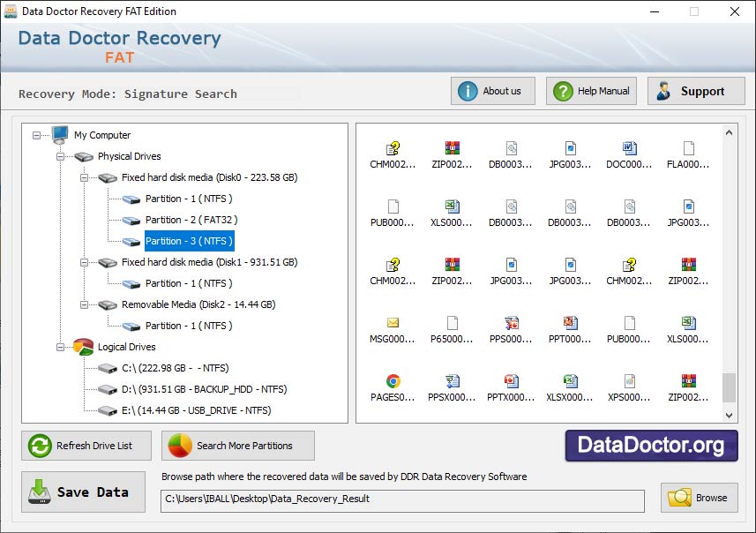Select the ZIP002 WinRAR archive icon

click(x=451, y=148)
